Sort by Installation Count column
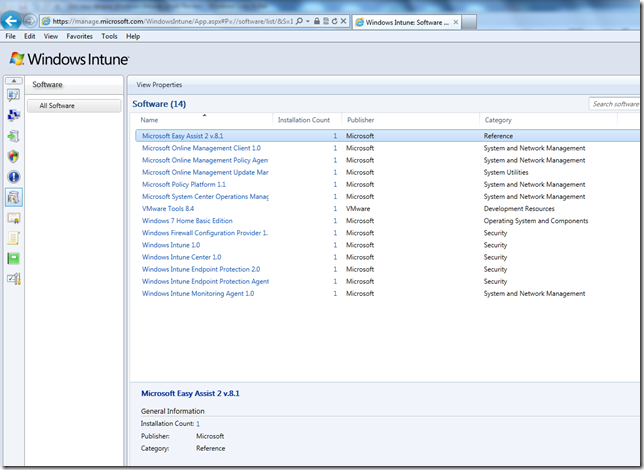The width and height of the screenshot is (644, 470). (304, 120)
